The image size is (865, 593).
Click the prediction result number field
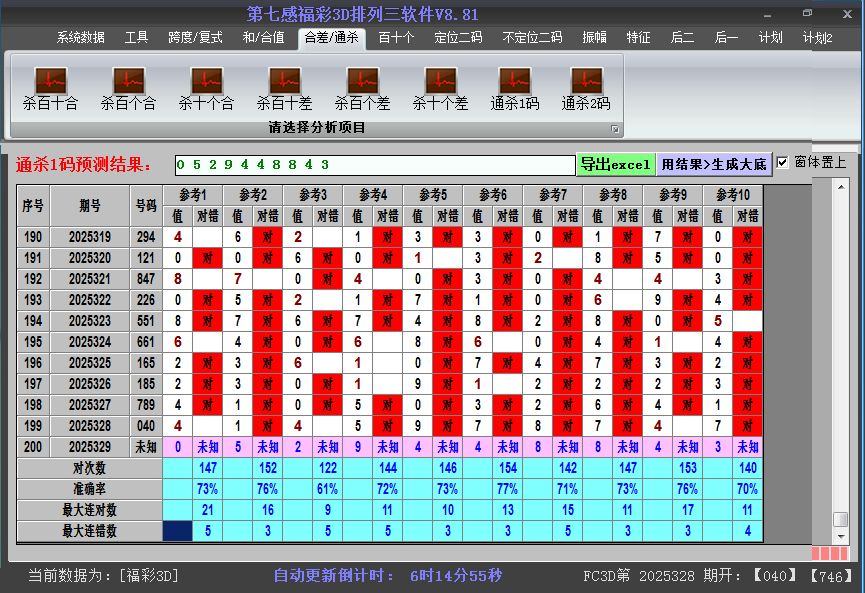(x=374, y=164)
